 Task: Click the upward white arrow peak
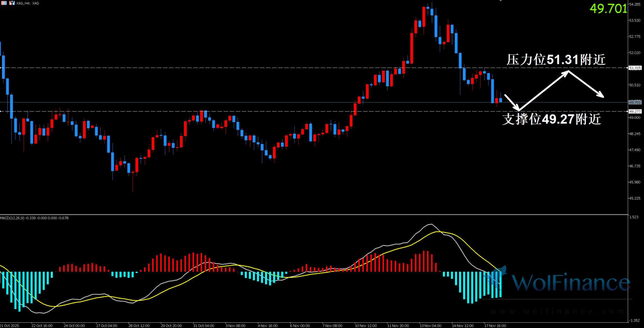click(568, 71)
